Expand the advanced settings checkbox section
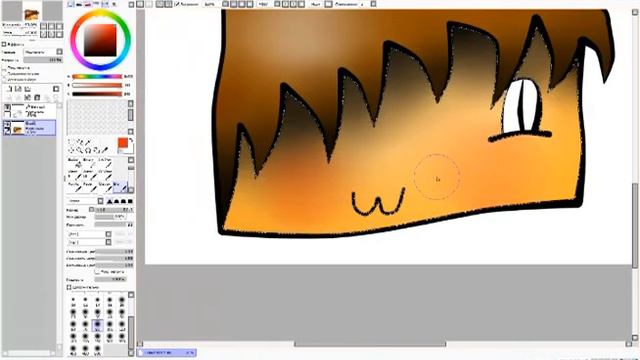 point(69,287)
